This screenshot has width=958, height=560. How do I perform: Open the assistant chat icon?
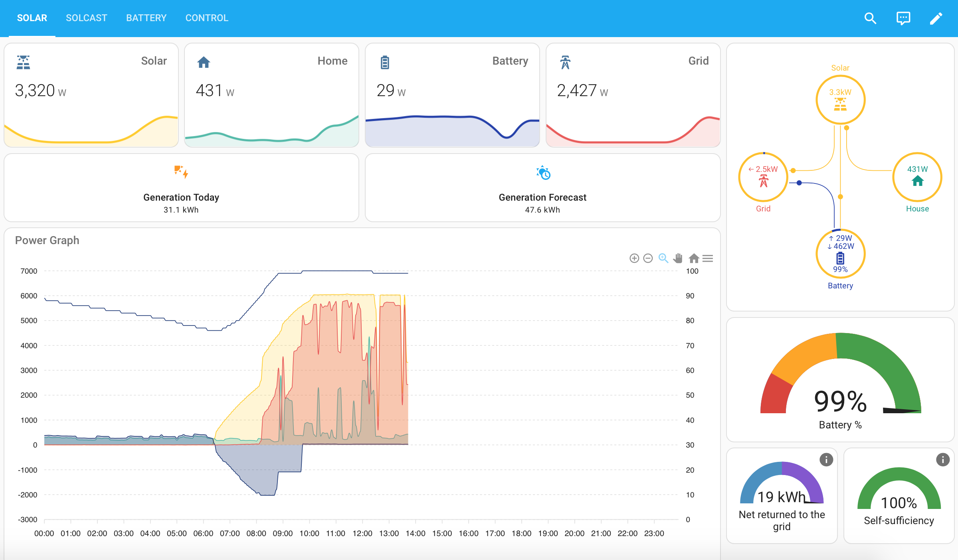click(x=903, y=18)
